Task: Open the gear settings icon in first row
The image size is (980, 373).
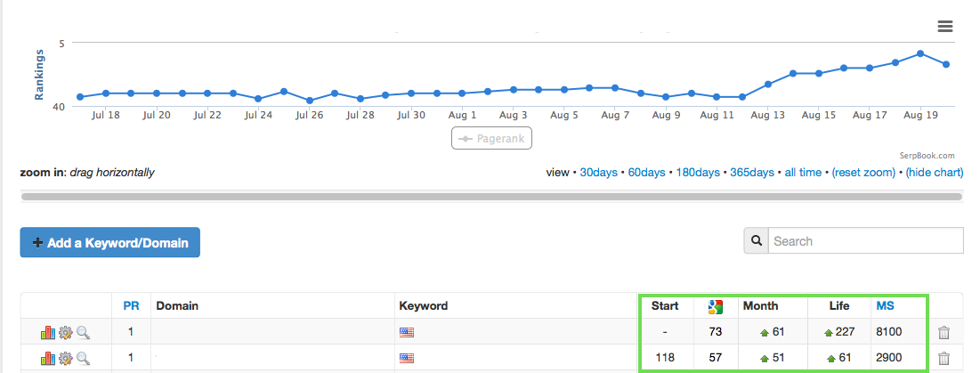Action: (66, 332)
